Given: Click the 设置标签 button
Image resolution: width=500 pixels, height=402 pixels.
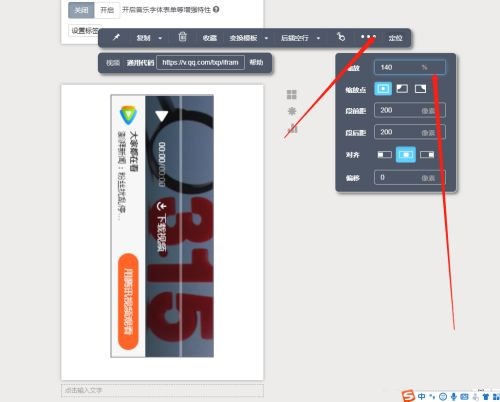Looking at the screenshot, I should click(x=85, y=31).
